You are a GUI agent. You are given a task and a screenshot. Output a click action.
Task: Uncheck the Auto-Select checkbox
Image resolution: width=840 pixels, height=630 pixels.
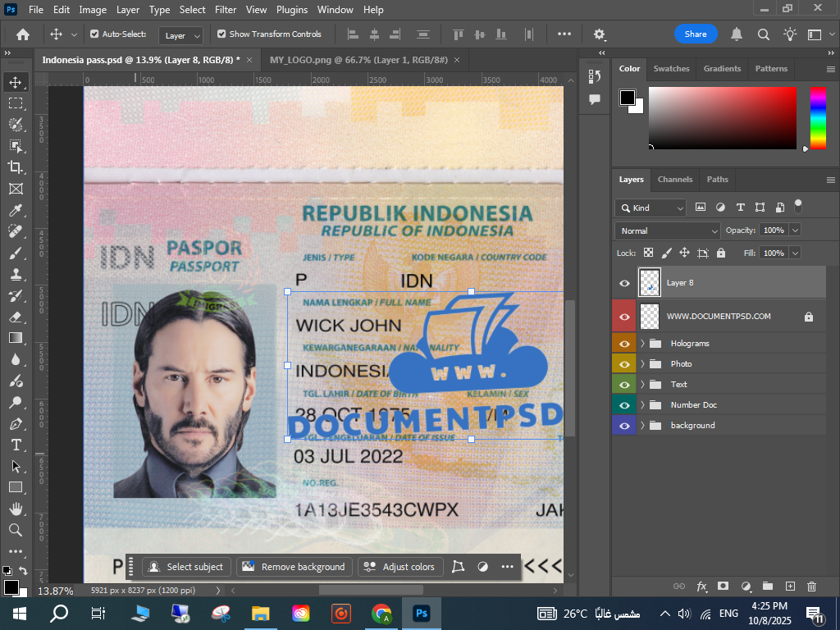coord(94,34)
